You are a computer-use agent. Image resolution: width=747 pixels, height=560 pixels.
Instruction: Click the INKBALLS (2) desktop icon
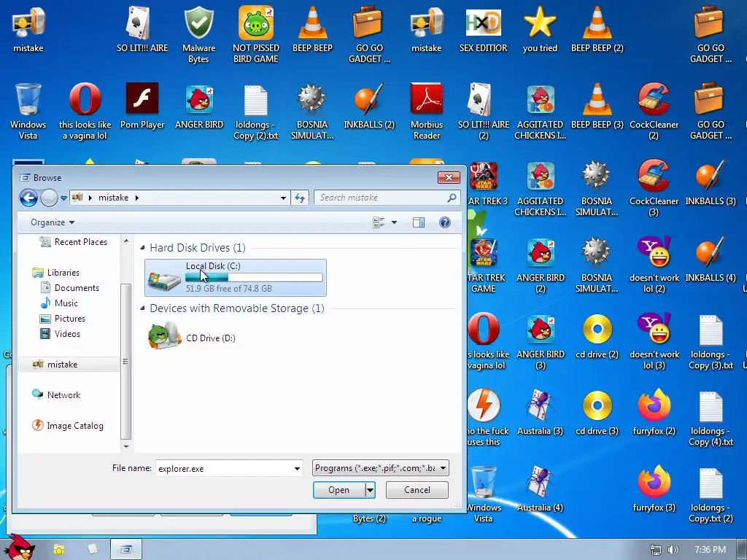[x=369, y=106]
